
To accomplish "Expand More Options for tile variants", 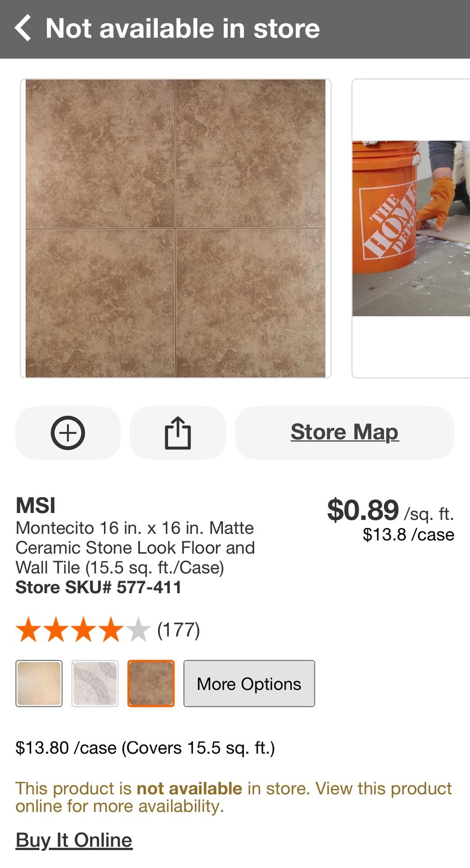I will [x=249, y=684].
